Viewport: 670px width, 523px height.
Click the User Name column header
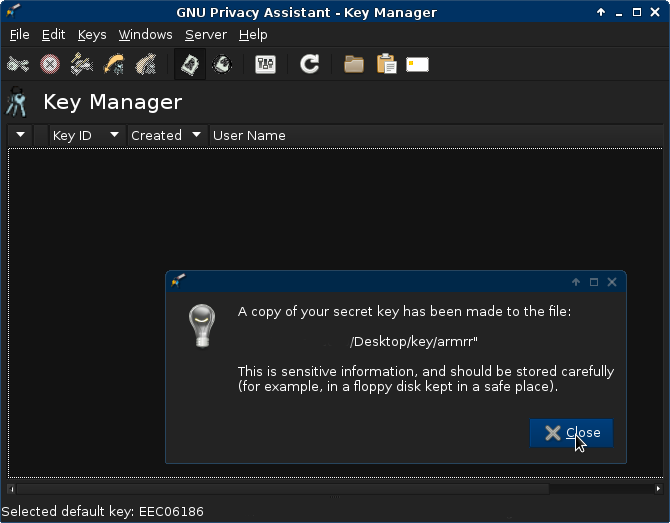point(436,135)
